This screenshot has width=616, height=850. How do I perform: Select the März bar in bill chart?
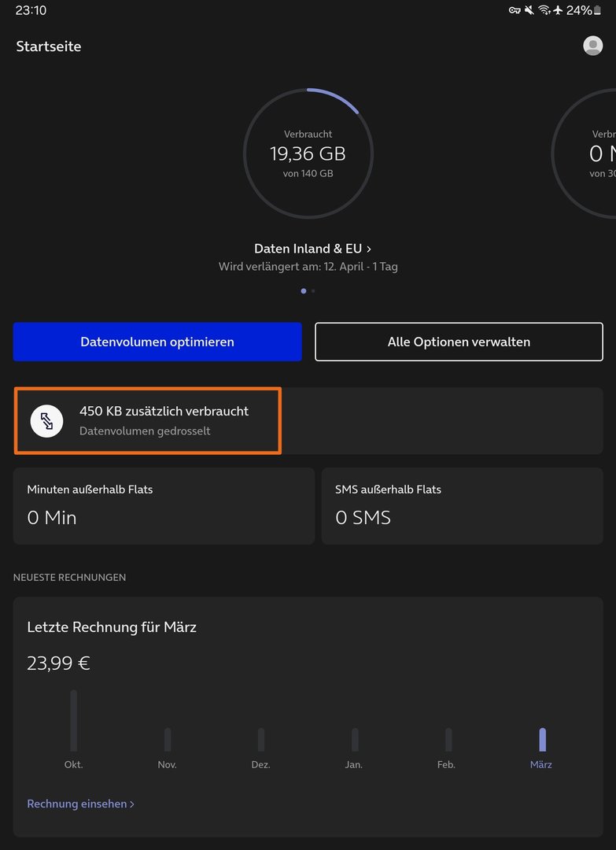[x=542, y=739]
